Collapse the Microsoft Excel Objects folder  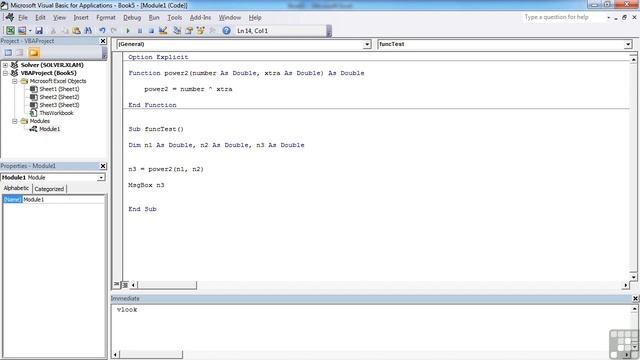(14, 81)
